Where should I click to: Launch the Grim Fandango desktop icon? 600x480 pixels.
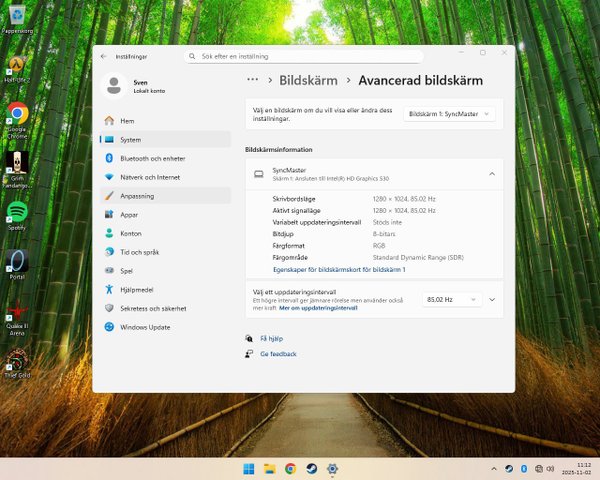pyautogui.click(x=17, y=163)
